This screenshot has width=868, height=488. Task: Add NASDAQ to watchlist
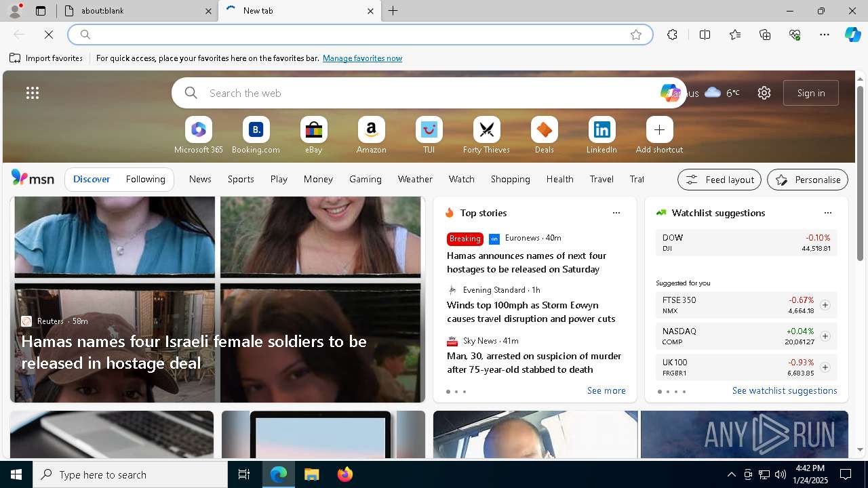pyautogui.click(x=825, y=336)
